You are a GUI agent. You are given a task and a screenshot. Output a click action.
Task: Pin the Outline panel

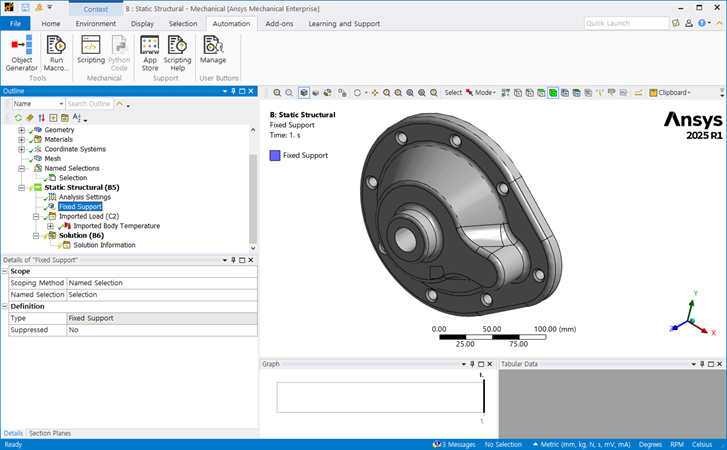[233, 91]
